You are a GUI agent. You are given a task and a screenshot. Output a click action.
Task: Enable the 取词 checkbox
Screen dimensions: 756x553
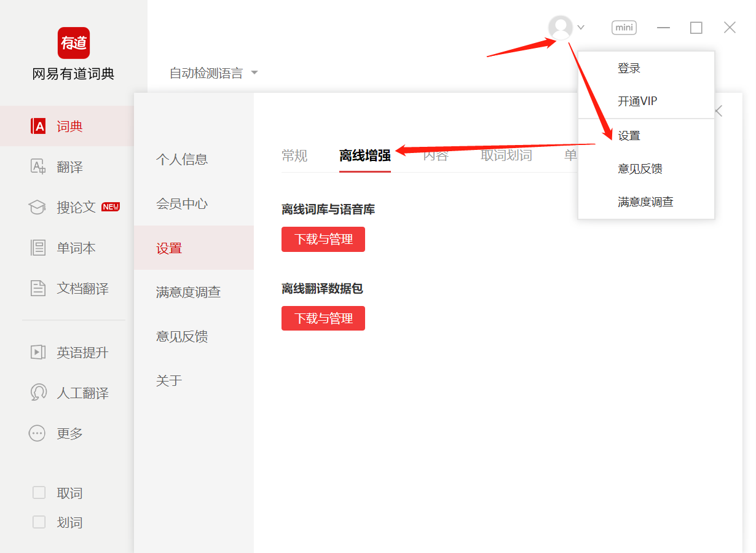[x=39, y=493]
